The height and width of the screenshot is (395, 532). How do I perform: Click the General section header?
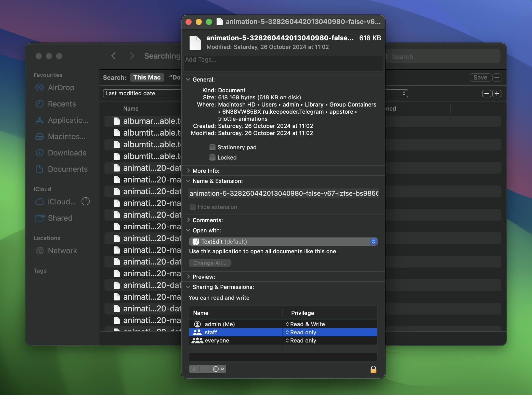204,79
